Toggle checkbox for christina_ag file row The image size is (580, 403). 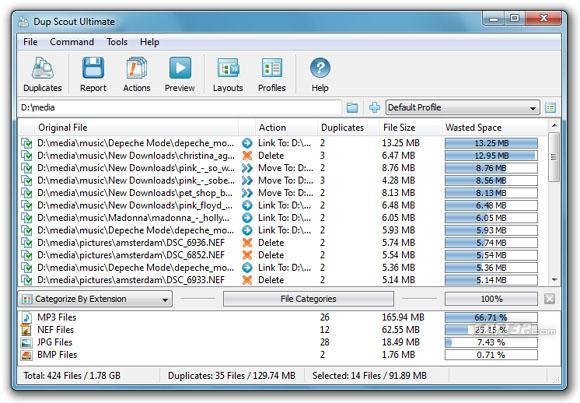(27, 156)
